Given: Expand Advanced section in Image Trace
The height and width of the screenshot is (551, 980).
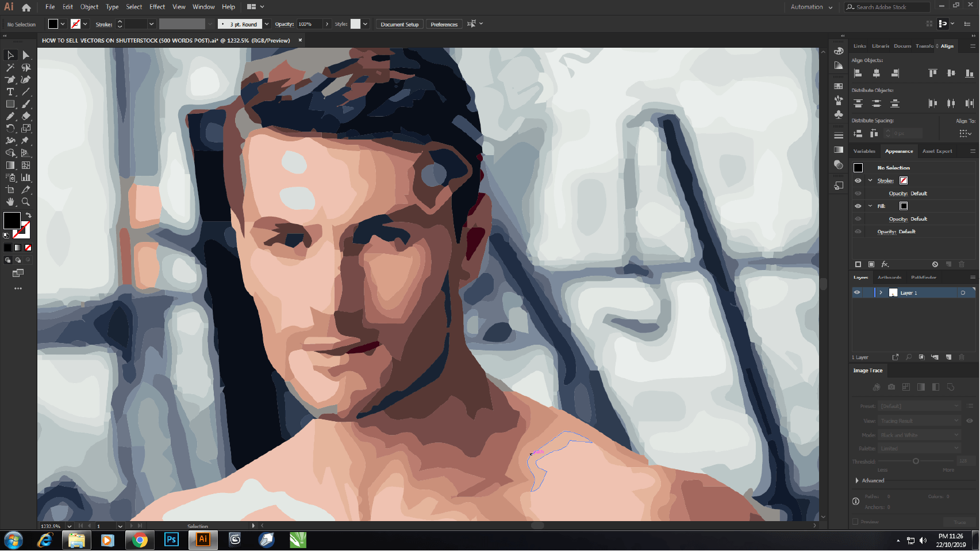Looking at the screenshot, I should [857, 480].
